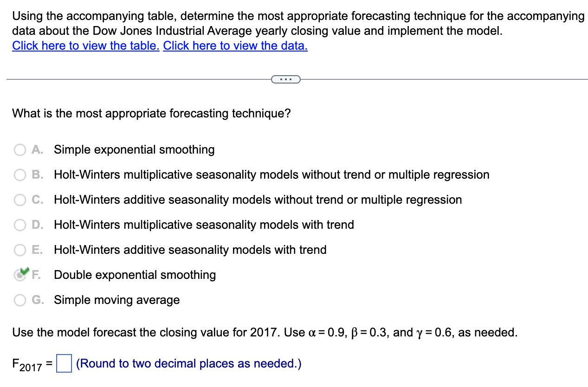
Task: Click the horizontal divider line
Action: [139, 79]
